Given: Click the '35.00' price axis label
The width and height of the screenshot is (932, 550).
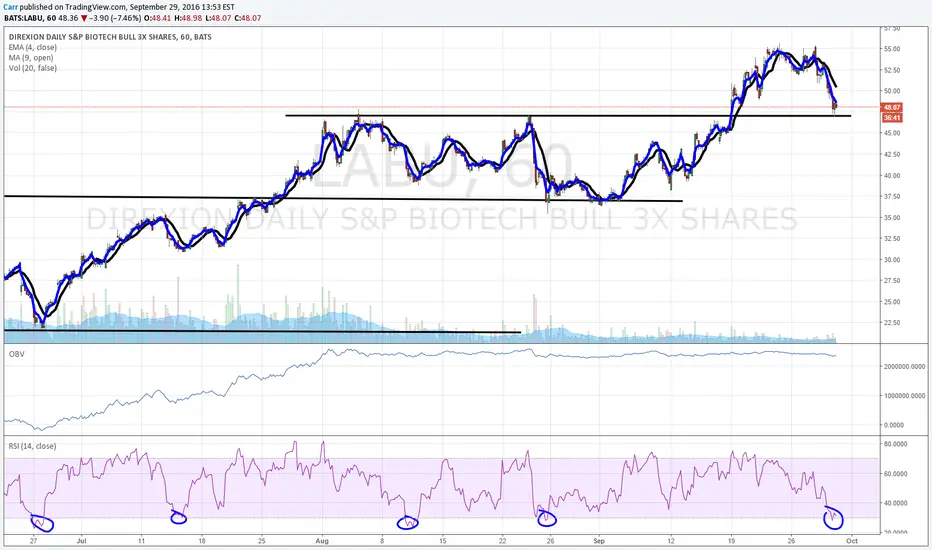Looking at the screenshot, I should pyautogui.click(x=892, y=218).
